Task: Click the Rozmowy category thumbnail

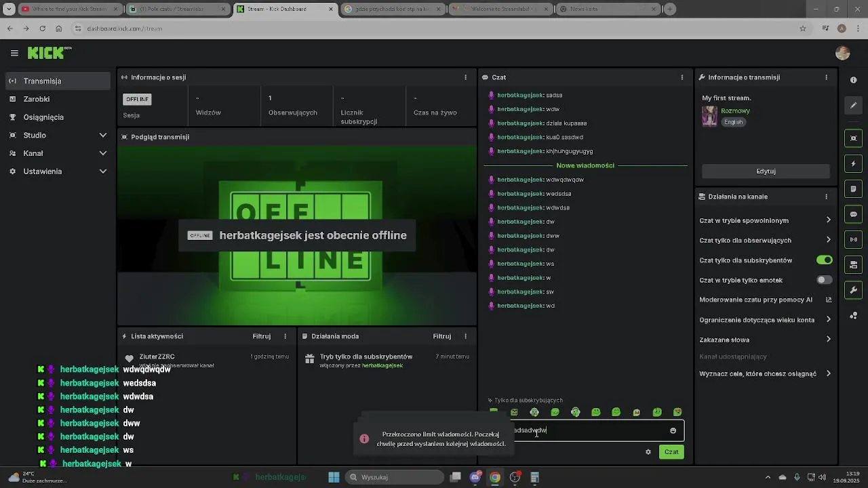Action: (709, 116)
